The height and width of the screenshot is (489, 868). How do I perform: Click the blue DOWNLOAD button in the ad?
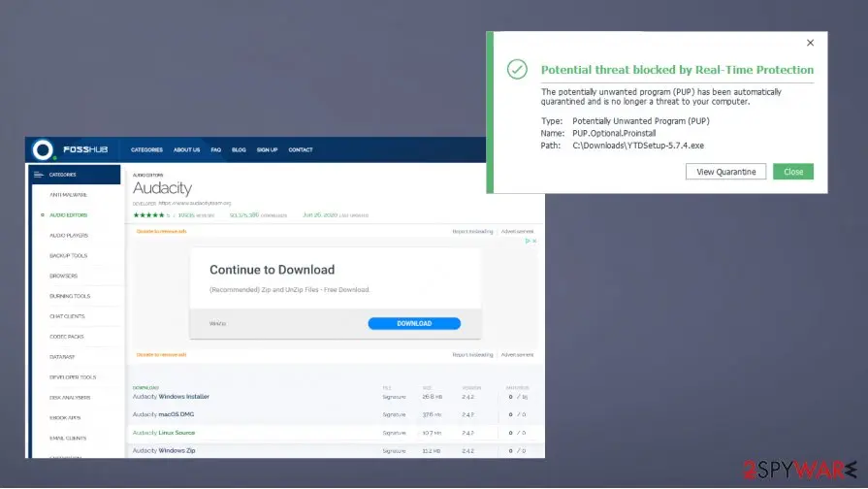pos(414,323)
